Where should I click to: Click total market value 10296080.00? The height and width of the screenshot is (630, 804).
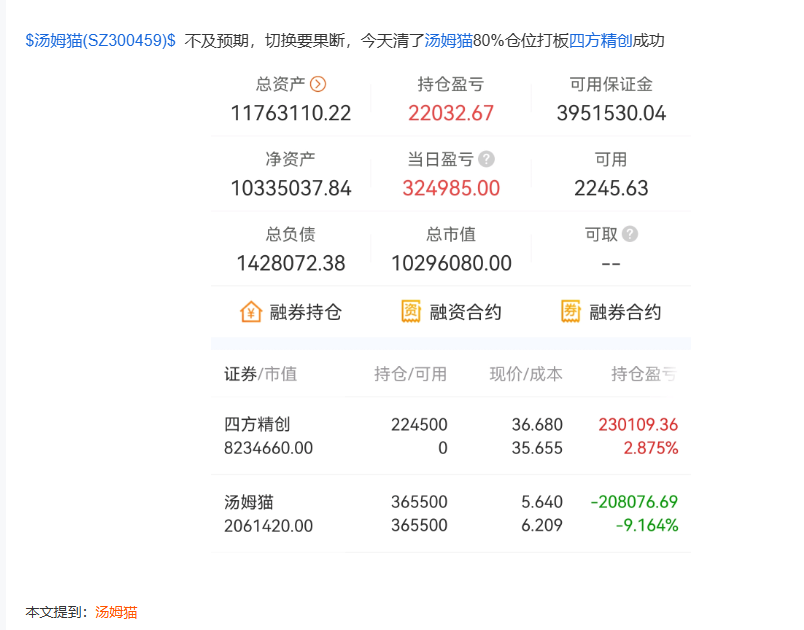coord(451,263)
